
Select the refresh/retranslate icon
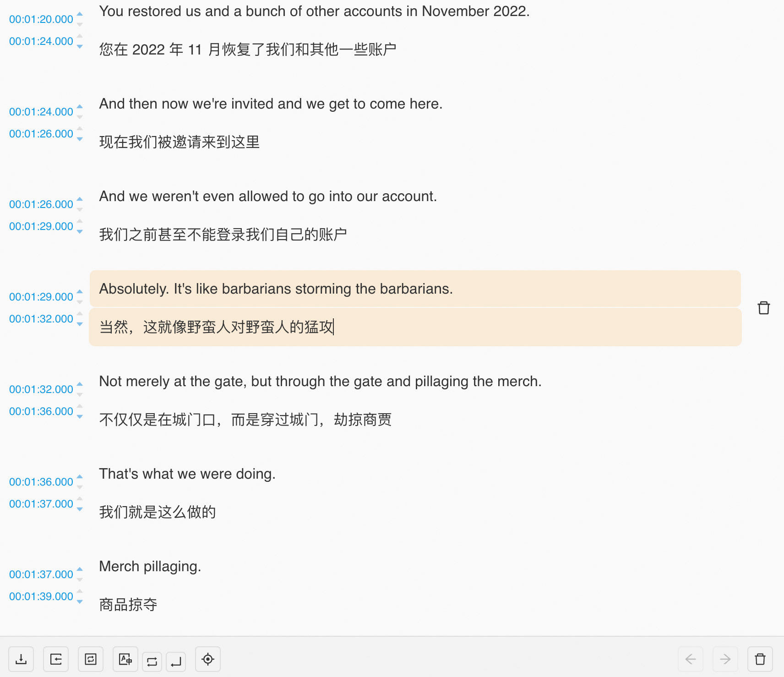click(90, 660)
